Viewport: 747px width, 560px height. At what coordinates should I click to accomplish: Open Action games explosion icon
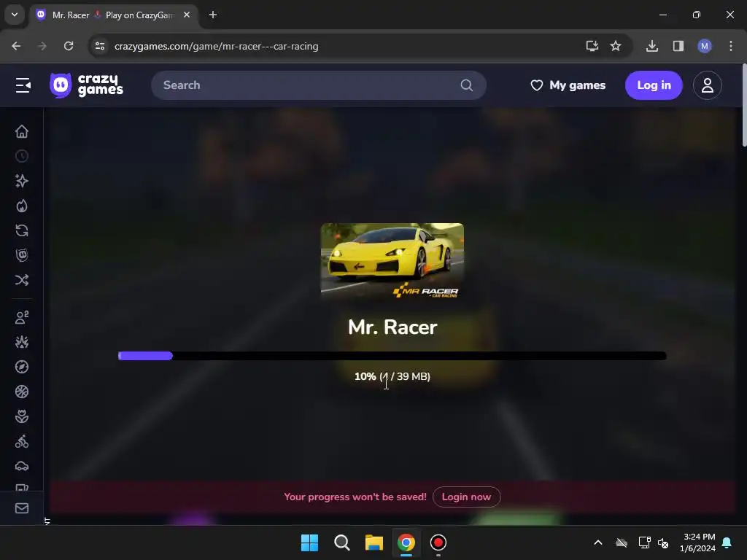coord(22,342)
